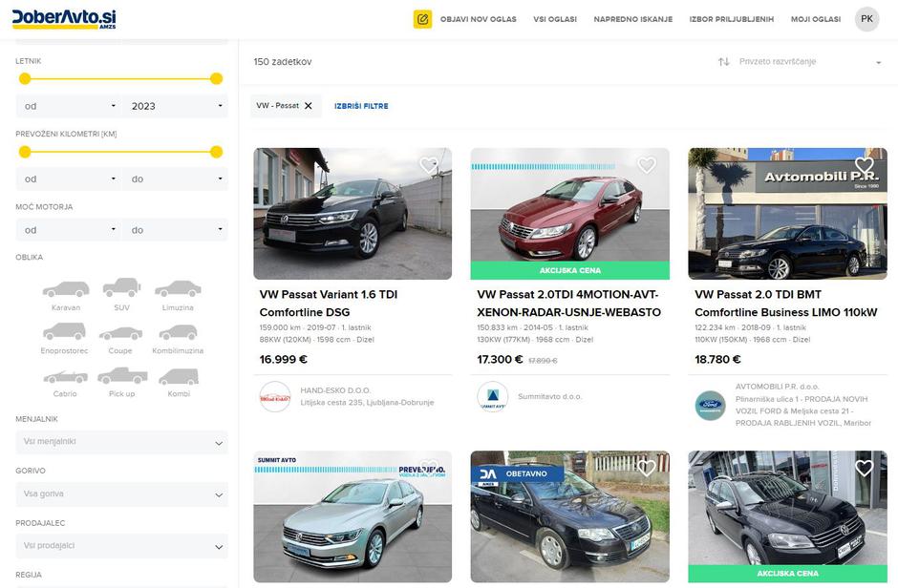Viewport: 898px width, 588px height.
Task: Select the Pick up body icon
Action: tap(122, 377)
